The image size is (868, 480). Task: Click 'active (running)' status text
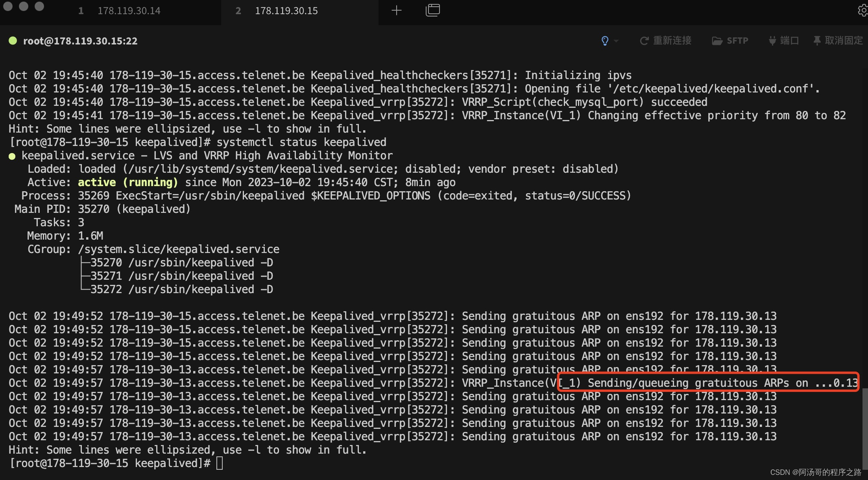pyautogui.click(x=128, y=182)
